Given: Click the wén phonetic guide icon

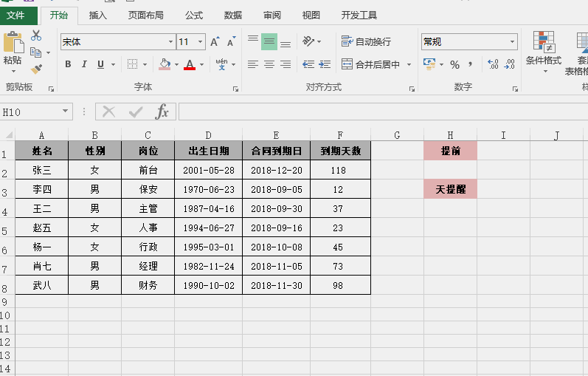Looking at the screenshot, I should (221, 64).
